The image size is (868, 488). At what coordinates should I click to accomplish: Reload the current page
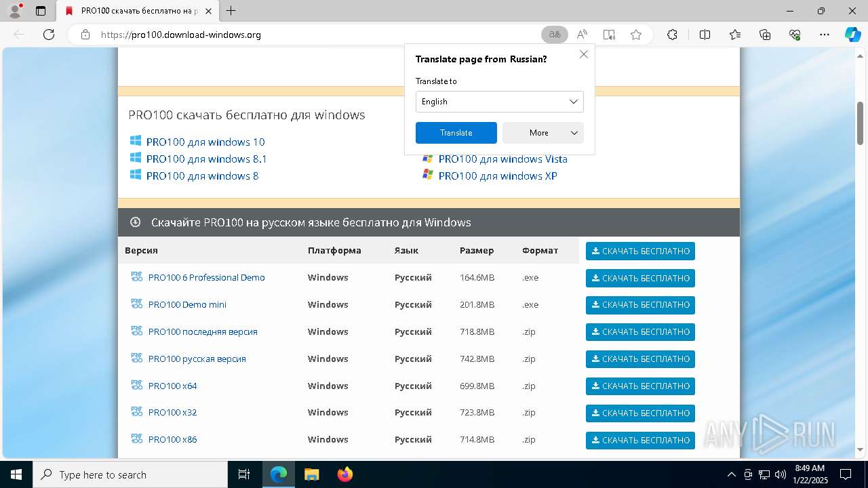click(x=49, y=35)
